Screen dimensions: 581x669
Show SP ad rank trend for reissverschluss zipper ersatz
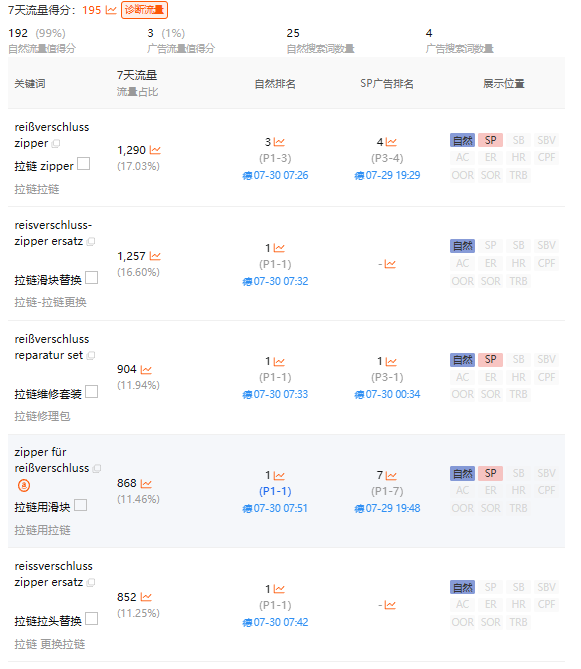(x=390, y=605)
